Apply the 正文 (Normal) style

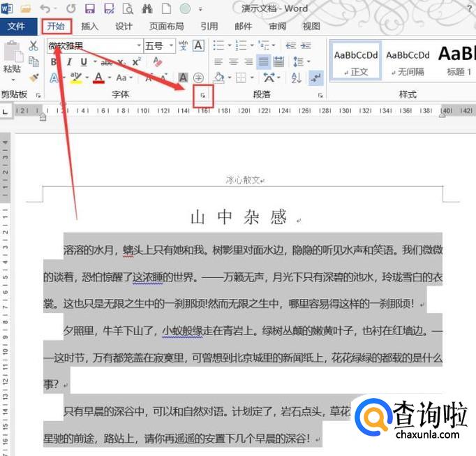[355, 61]
